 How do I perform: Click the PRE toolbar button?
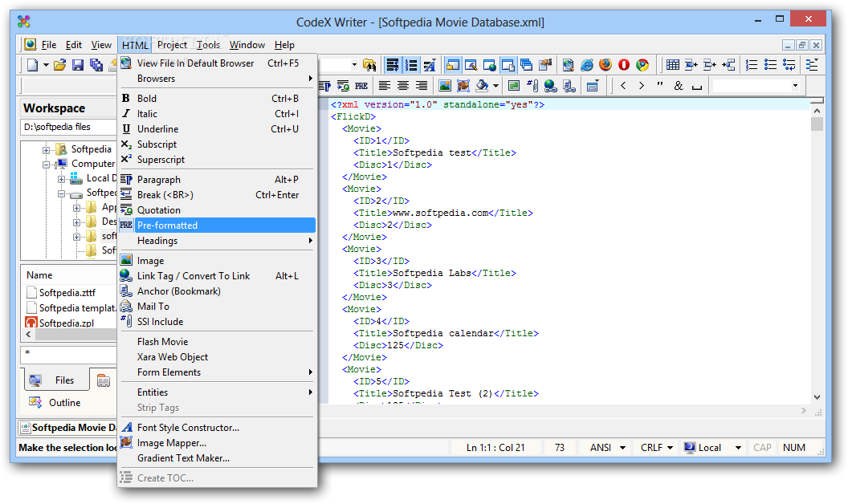[x=361, y=86]
